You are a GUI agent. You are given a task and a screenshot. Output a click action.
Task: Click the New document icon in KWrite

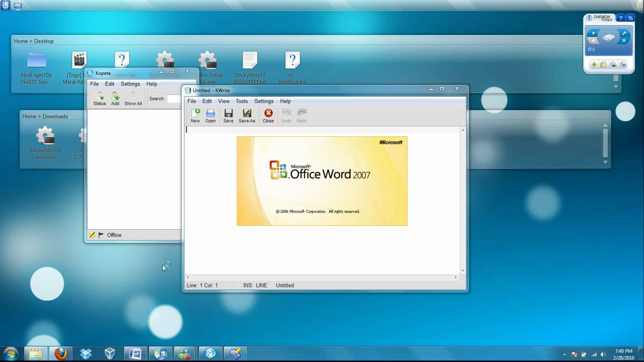coord(195,114)
